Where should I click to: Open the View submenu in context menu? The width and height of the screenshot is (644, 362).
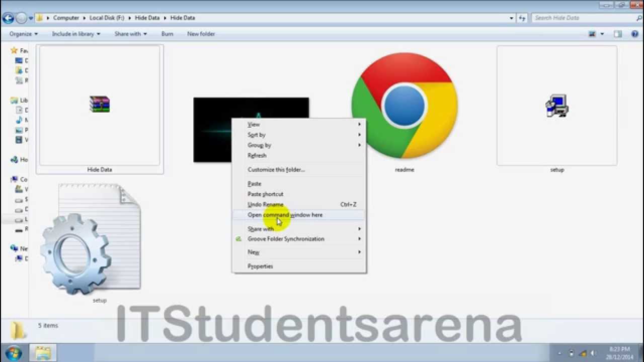pos(299,124)
